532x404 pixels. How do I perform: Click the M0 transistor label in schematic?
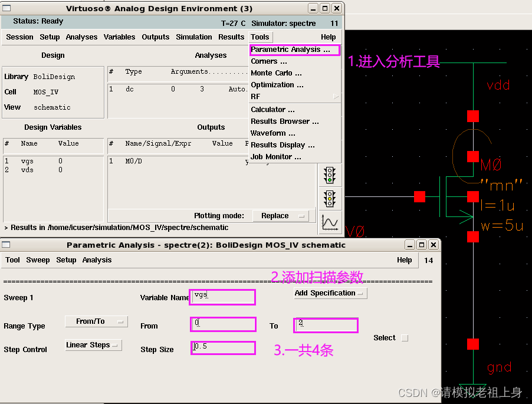[491, 165]
